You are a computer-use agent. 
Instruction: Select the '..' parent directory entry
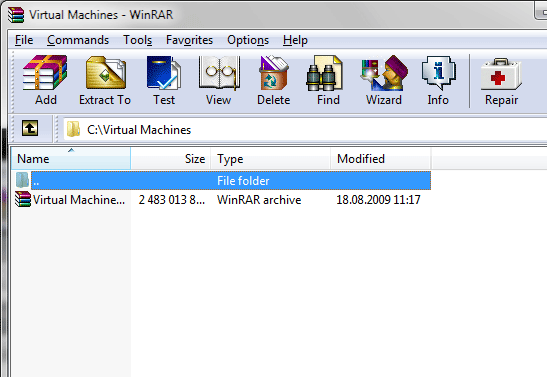click(231, 180)
